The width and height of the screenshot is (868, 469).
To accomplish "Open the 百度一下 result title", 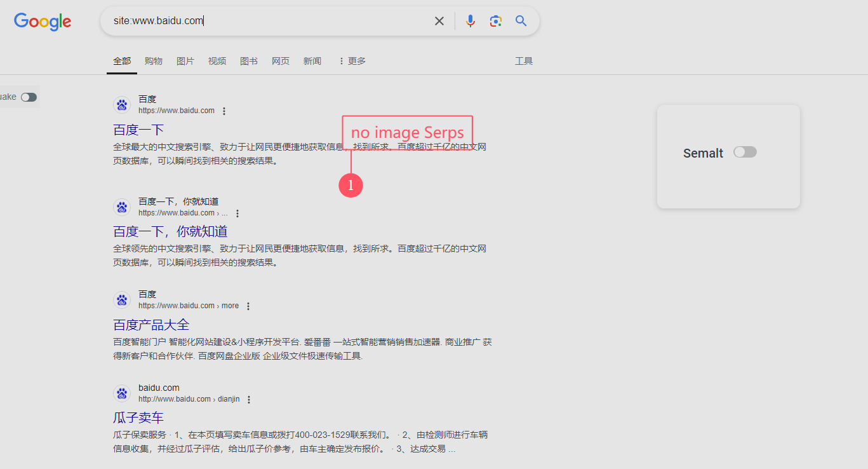I will [138, 130].
